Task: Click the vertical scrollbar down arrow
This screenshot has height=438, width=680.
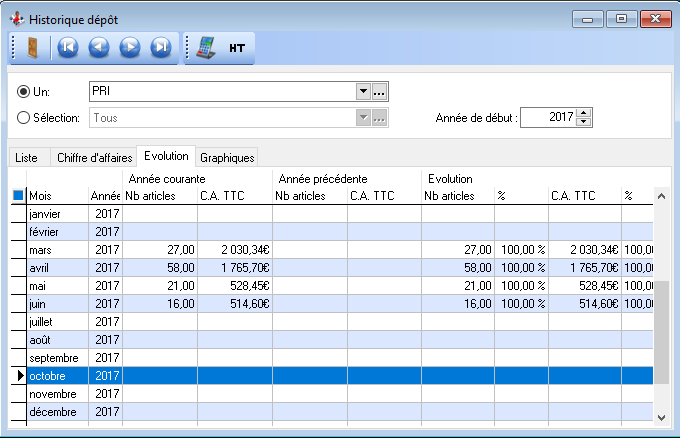Action: [660, 416]
